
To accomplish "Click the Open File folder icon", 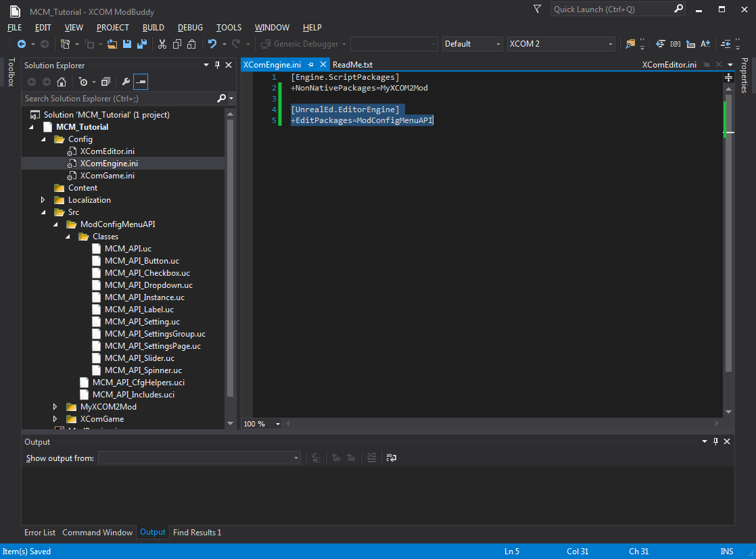I will 112,44.
